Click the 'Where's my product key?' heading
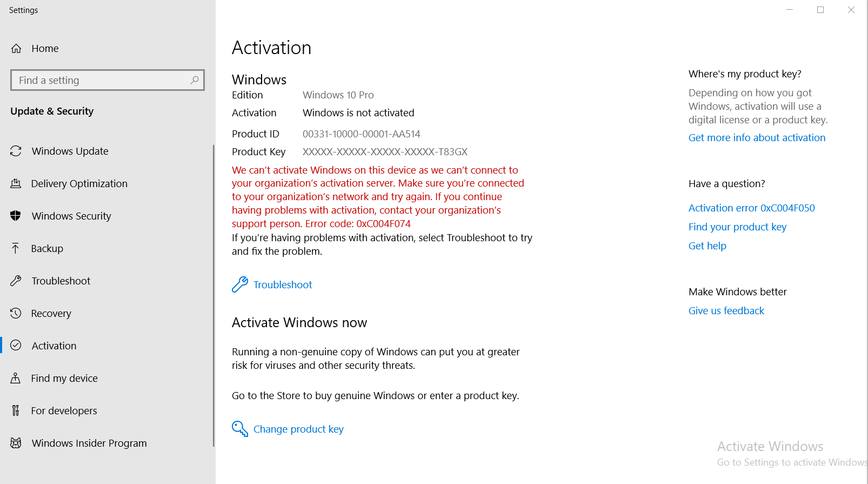868x484 pixels. 745,74
